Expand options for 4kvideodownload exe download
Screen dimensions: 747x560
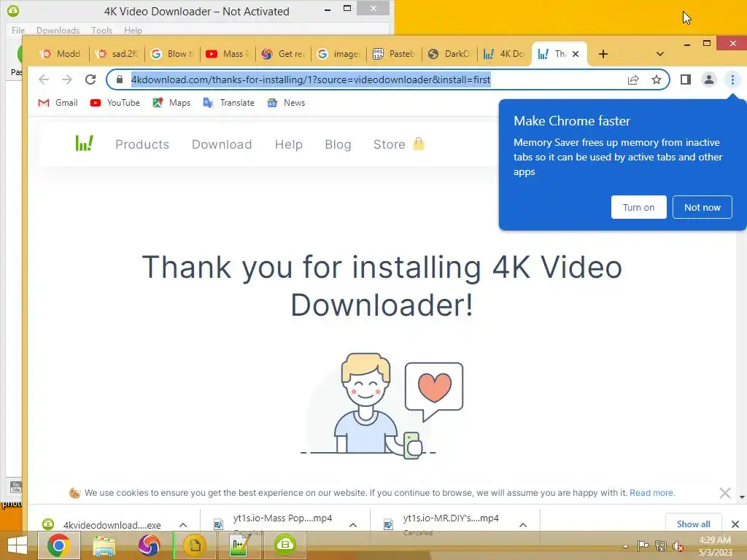[183, 525]
